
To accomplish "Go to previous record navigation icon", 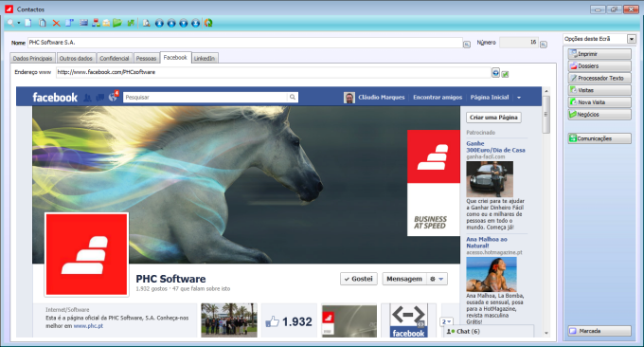I will pos(171,23).
